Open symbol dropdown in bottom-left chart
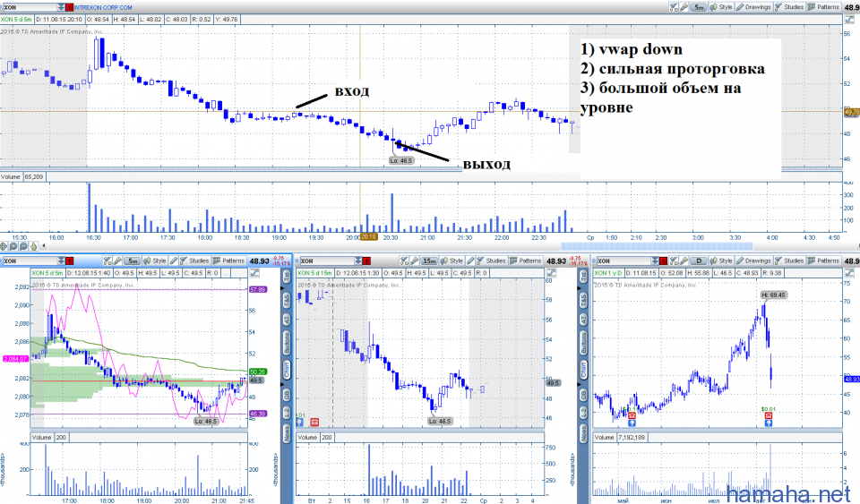The width and height of the screenshot is (860, 504). [60, 261]
